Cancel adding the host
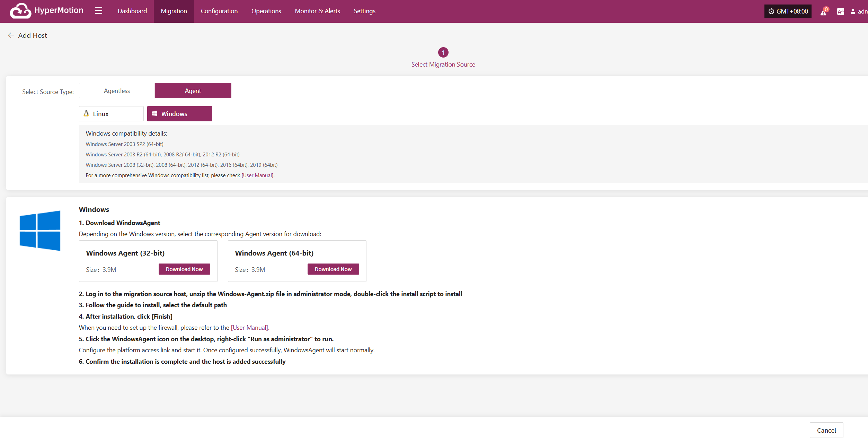Image resolution: width=868 pixels, height=440 pixels. click(x=826, y=430)
